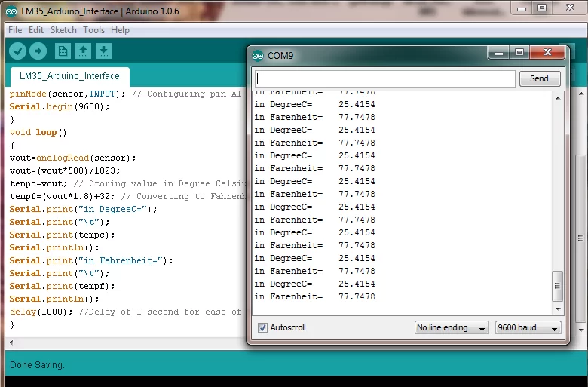Maximize the COM9 serial monitor window
This screenshot has width=588, height=387.
pyautogui.click(x=519, y=53)
